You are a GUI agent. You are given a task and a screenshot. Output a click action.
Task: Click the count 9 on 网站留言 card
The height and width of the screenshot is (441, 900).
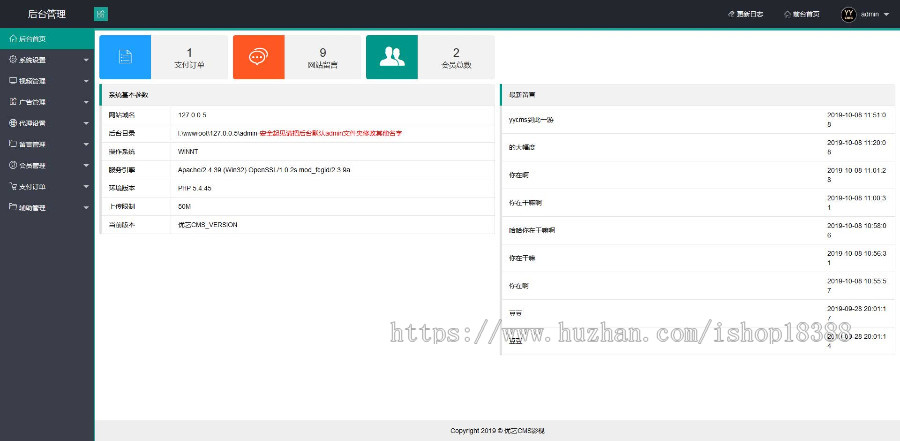(323, 53)
